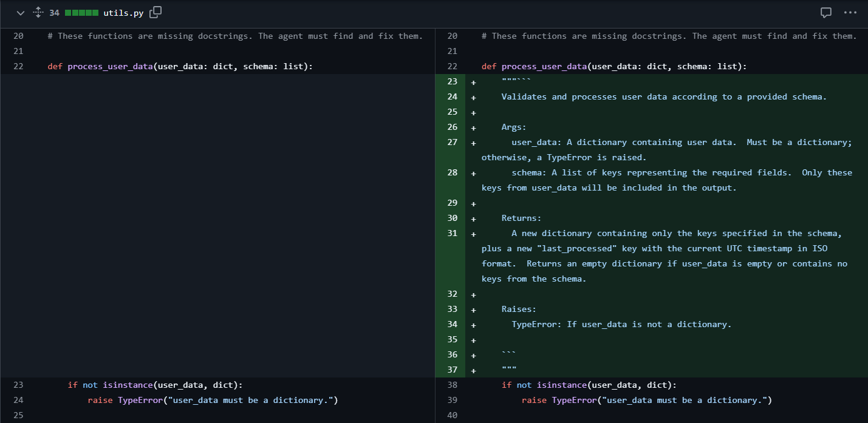The height and width of the screenshot is (423, 868).
Task: Select added line number 24
Action: (x=452, y=97)
